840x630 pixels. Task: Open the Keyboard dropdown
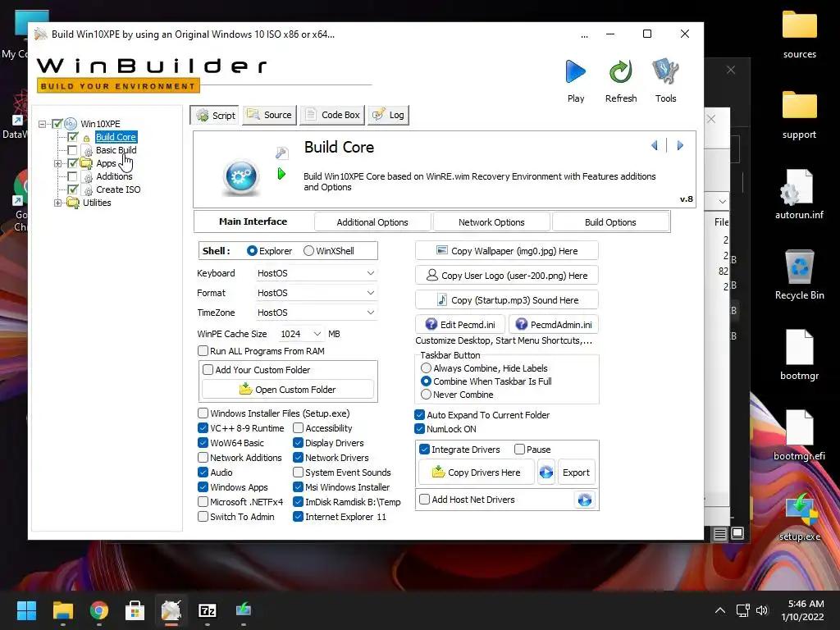tap(316, 273)
